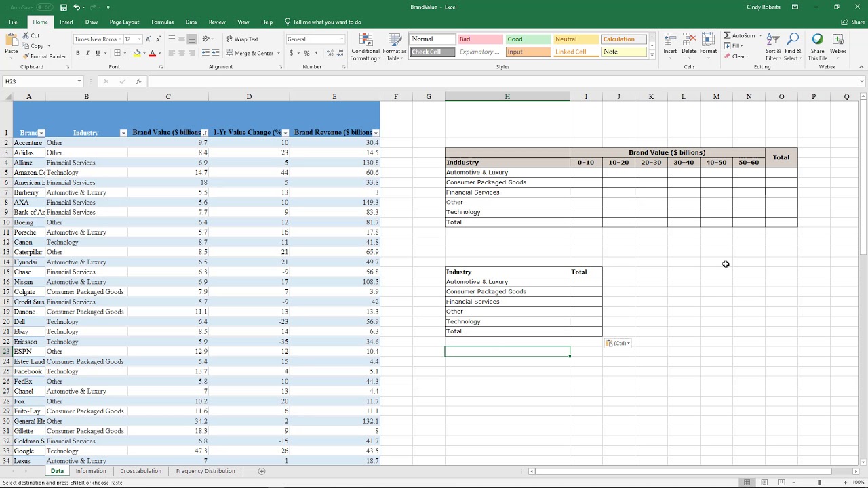Image resolution: width=868 pixels, height=488 pixels.
Task: Switch to Page Layout view in status bar
Action: (764, 483)
